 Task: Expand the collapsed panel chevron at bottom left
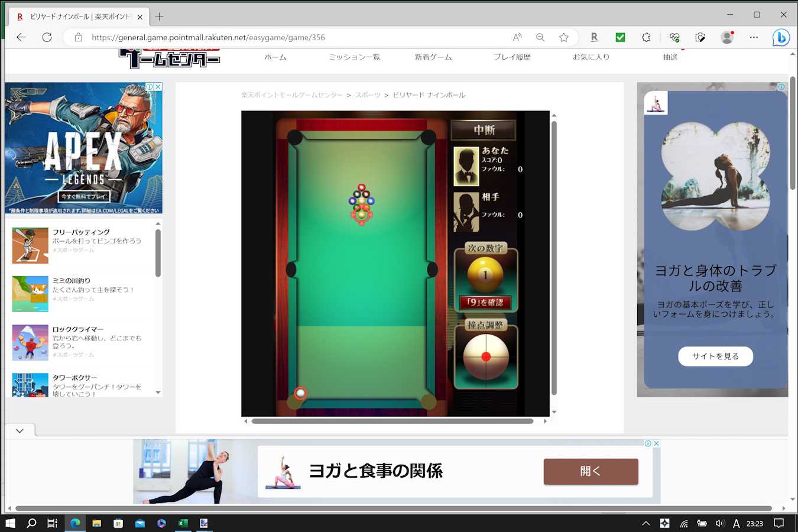(20, 431)
